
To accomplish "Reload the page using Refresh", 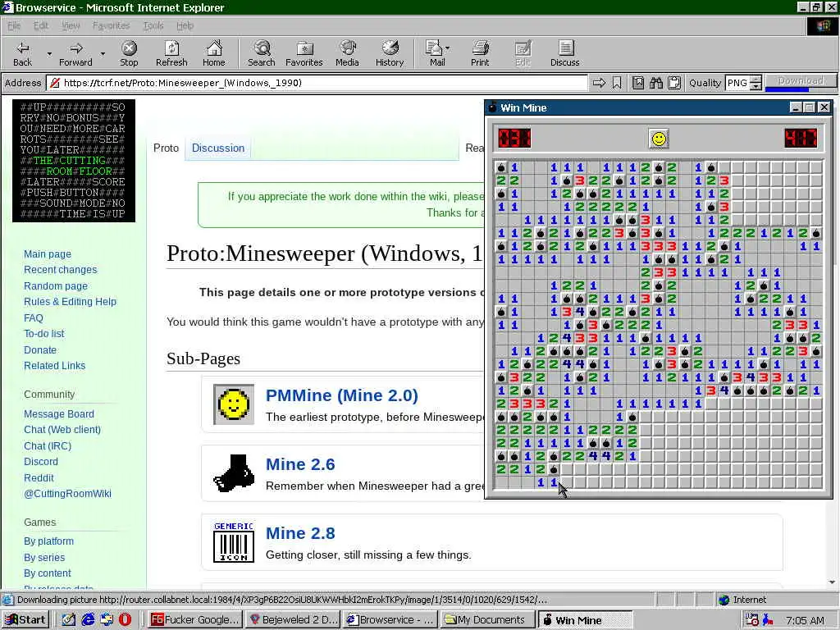I will [x=171, y=53].
